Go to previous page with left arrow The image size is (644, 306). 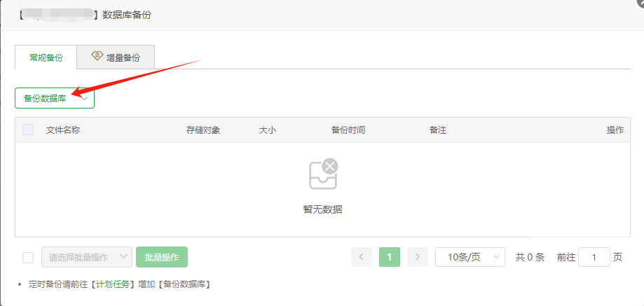pos(361,257)
